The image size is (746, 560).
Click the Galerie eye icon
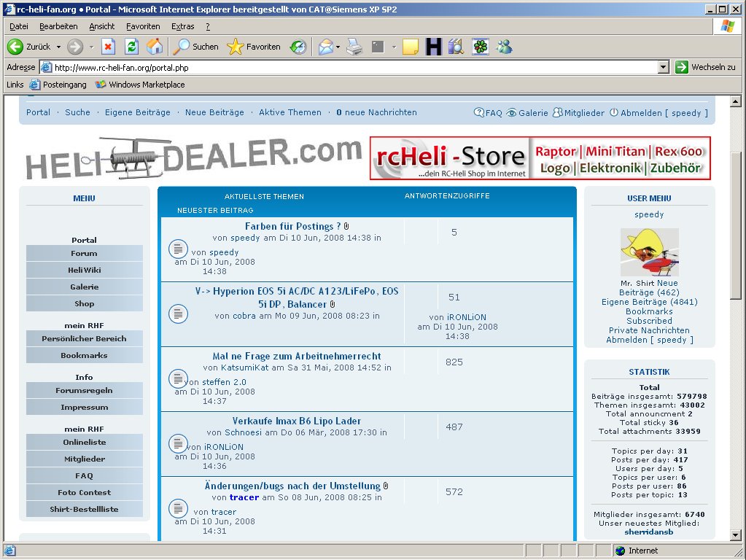511,113
